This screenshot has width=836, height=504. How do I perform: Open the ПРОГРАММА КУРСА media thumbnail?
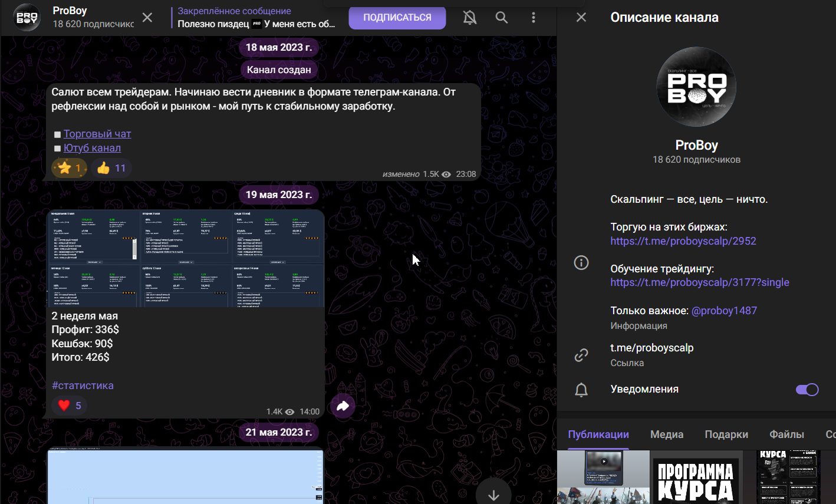[696, 477]
